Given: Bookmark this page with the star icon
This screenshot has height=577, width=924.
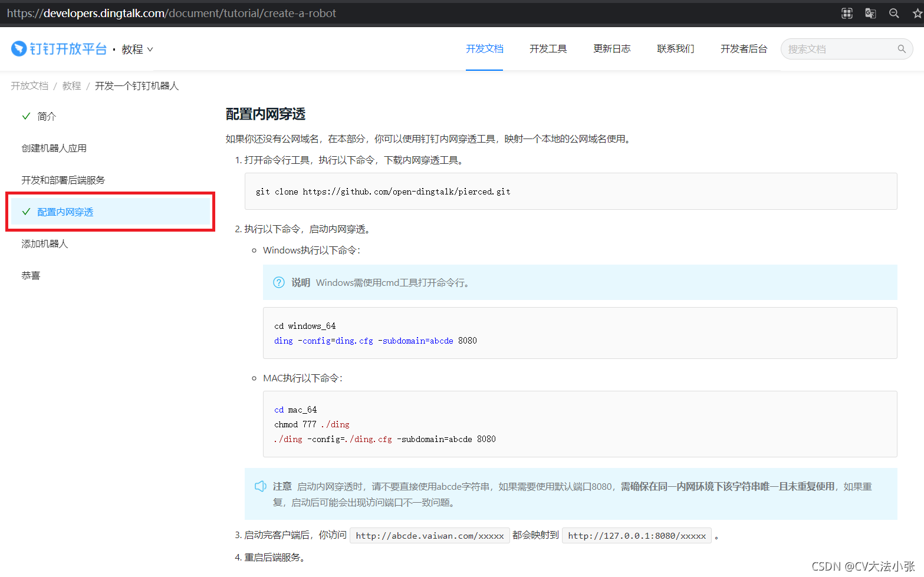Looking at the screenshot, I should 918,13.
